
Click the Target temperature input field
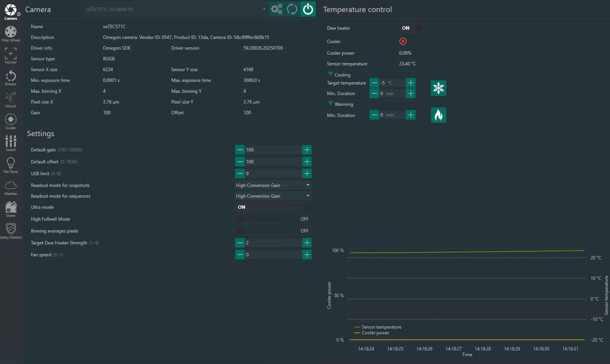click(x=392, y=83)
